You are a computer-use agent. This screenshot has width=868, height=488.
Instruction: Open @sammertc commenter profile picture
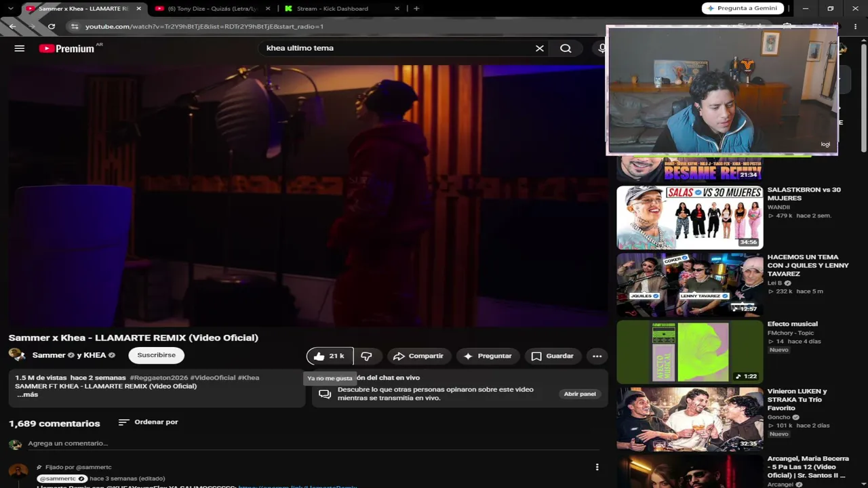[x=18, y=472]
